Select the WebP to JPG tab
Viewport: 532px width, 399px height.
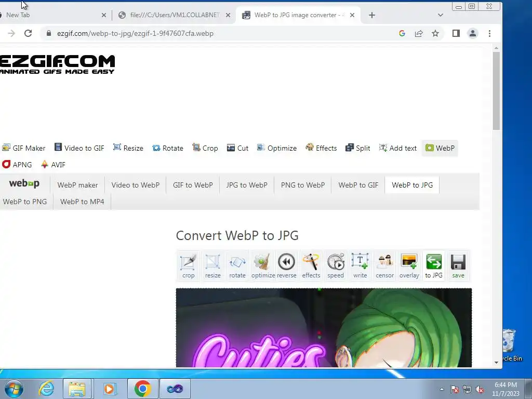click(x=412, y=185)
